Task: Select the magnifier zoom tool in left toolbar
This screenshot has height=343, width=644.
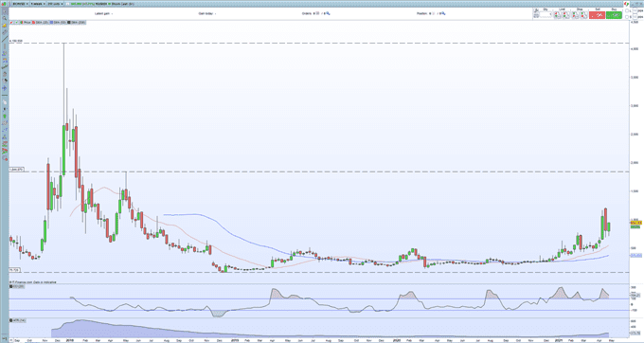Action: pyautogui.click(x=5, y=18)
